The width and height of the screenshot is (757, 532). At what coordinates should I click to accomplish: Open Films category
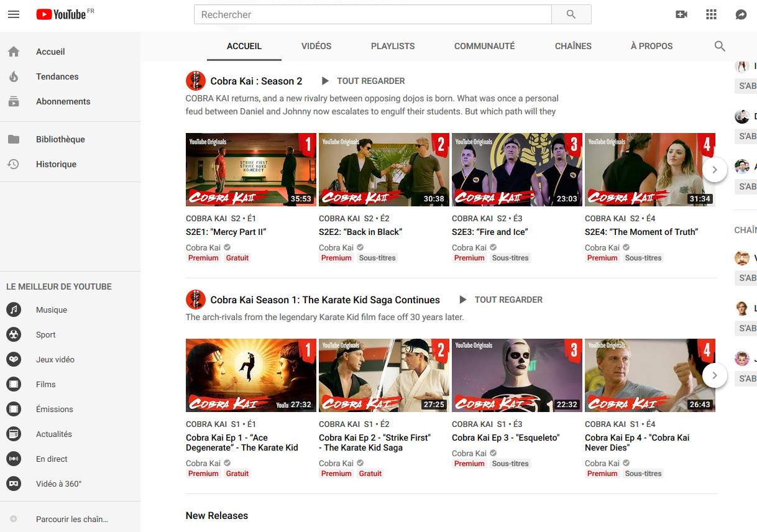pyautogui.click(x=70, y=384)
